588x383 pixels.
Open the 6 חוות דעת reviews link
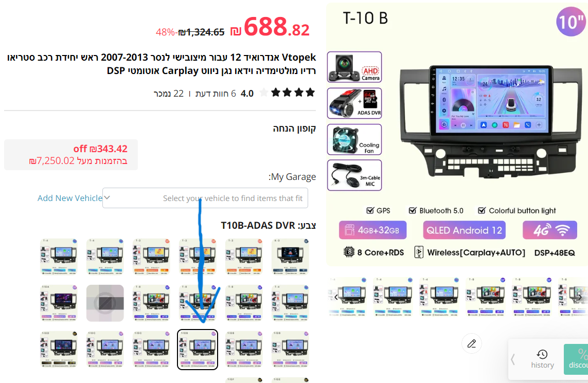(x=215, y=94)
